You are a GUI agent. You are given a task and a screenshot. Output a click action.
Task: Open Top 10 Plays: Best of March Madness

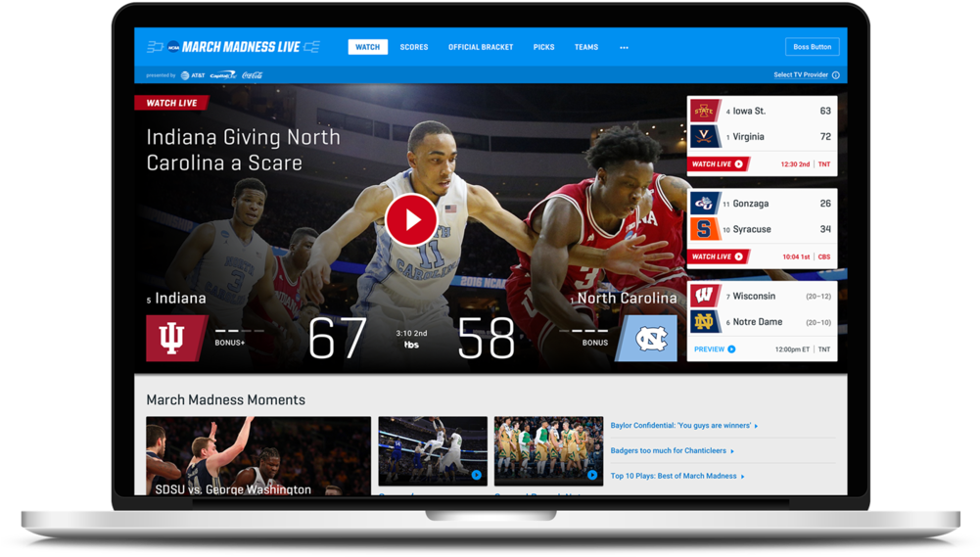click(x=677, y=476)
